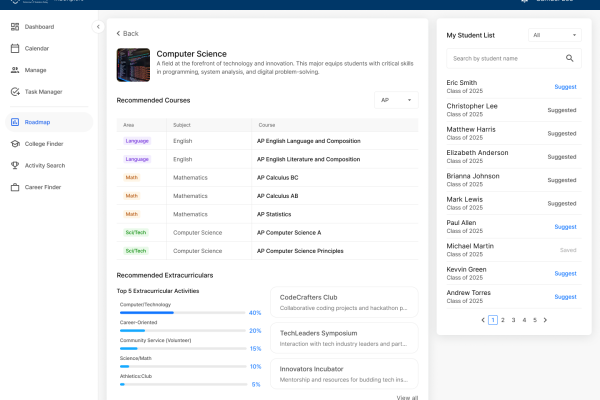Suggest major to Paul Allen
The height and width of the screenshot is (400, 600).
(565, 227)
